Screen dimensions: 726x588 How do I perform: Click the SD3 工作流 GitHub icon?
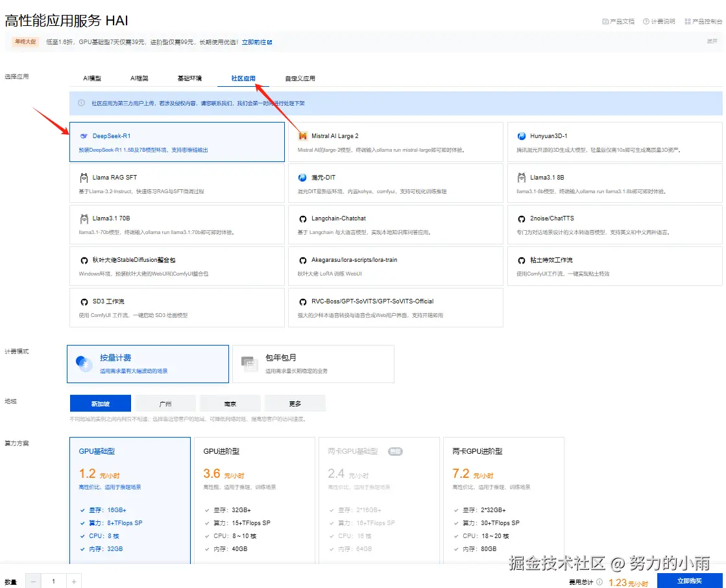click(x=84, y=301)
